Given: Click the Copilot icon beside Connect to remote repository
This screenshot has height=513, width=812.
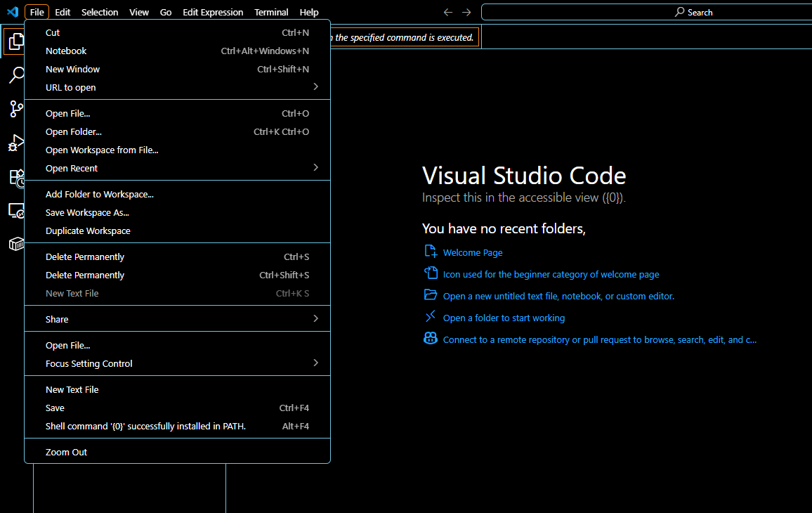Looking at the screenshot, I should pos(431,338).
